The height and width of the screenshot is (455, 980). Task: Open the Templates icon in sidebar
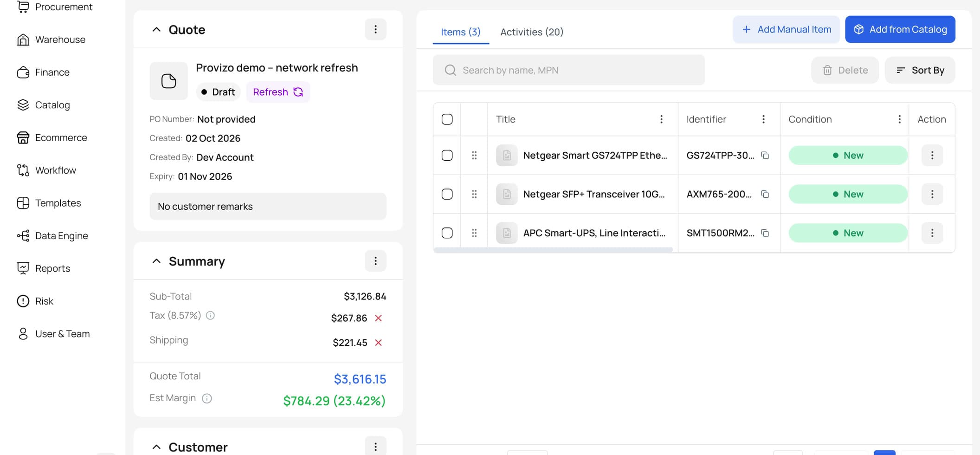pyautogui.click(x=23, y=203)
